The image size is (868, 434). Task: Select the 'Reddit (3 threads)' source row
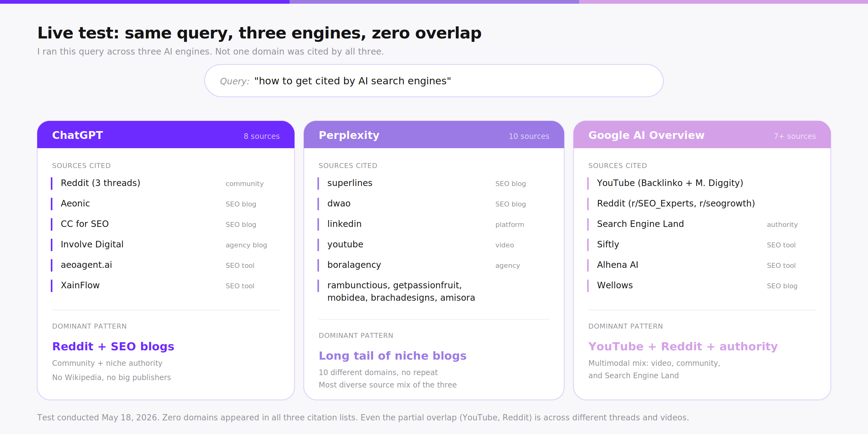[x=166, y=183]
